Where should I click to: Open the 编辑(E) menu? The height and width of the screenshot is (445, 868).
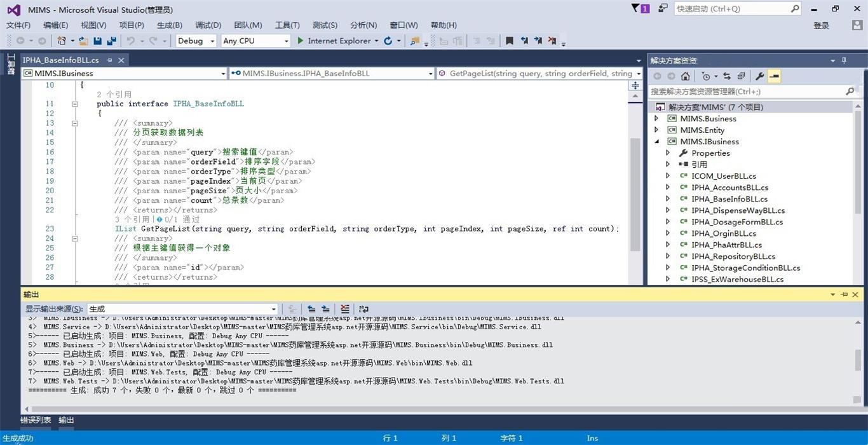pos(55,25)
